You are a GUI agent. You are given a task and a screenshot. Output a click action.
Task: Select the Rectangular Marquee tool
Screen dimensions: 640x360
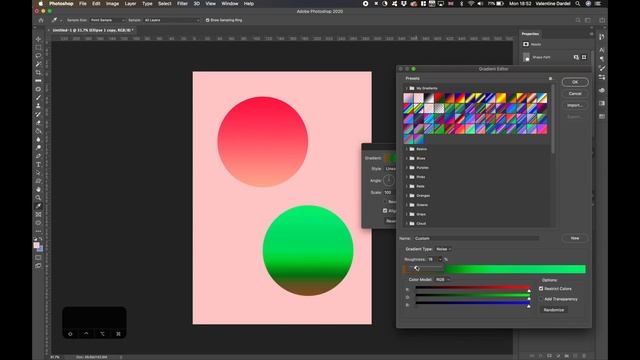[x=38, y=47]
